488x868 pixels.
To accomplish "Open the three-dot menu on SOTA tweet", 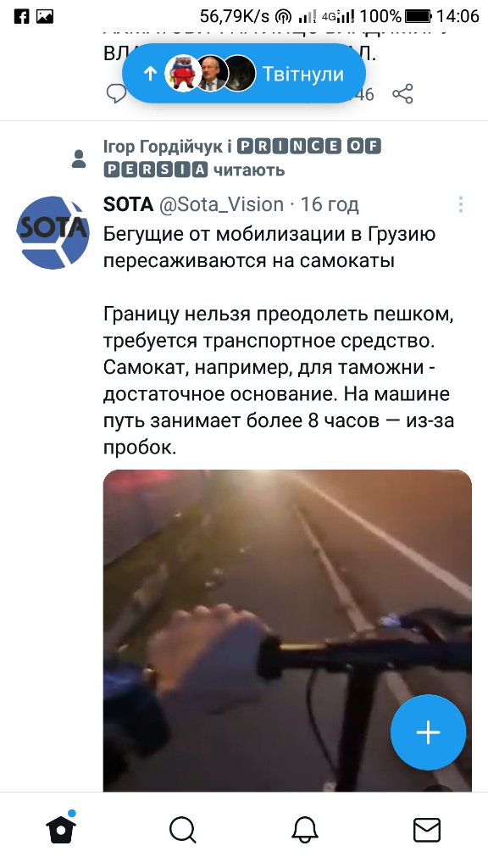I will 460,205.
